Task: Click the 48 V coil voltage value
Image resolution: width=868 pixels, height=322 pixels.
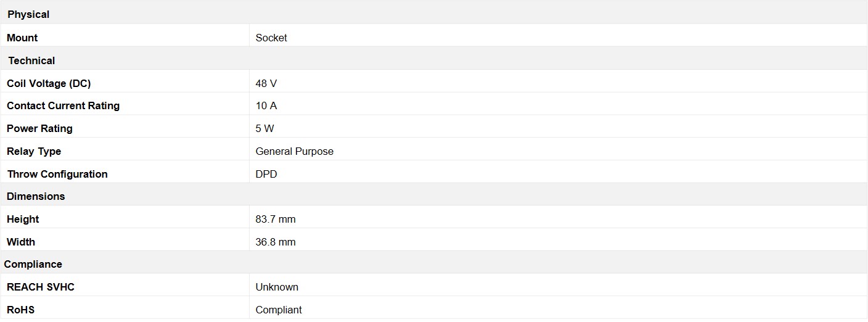Action: pyautogui.click(x=266, y=83)
